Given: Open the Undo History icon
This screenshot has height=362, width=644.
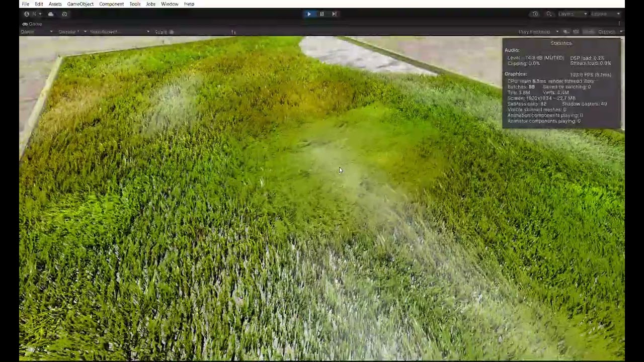Looking at the screenshot, I should coord(535,14).
